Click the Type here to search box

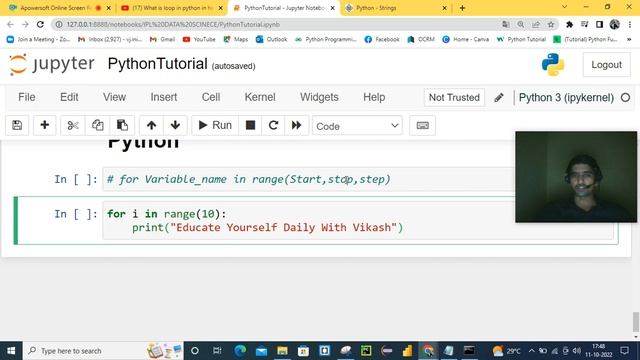point(103,351)
